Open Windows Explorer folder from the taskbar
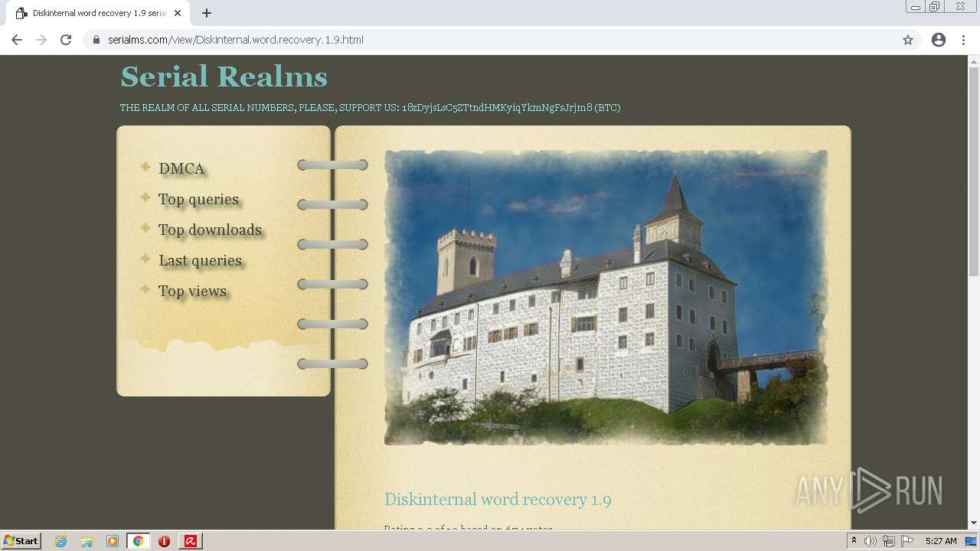The image size is (980, 551). [x=87, y=541]
